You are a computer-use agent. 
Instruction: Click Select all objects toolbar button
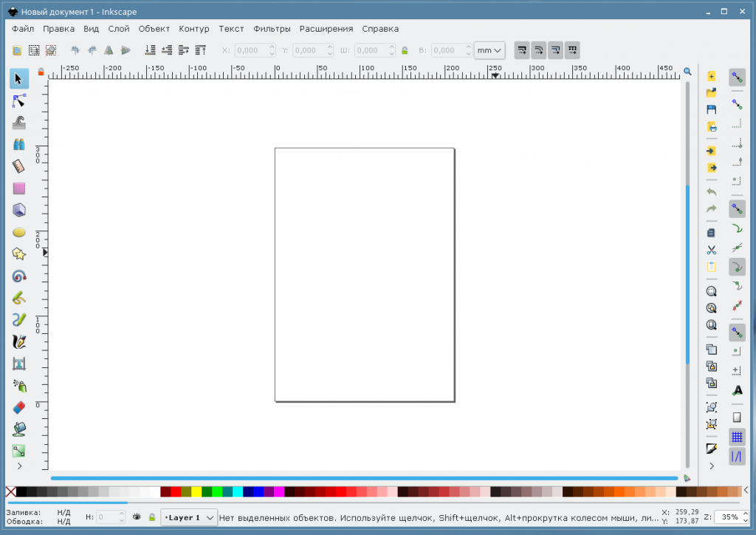tap(18, 50)
